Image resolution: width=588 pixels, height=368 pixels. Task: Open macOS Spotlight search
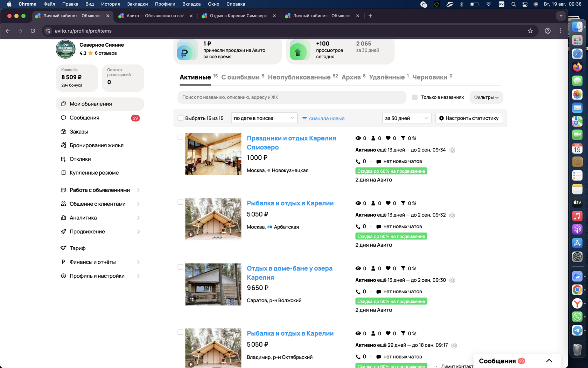coord(513,4)
